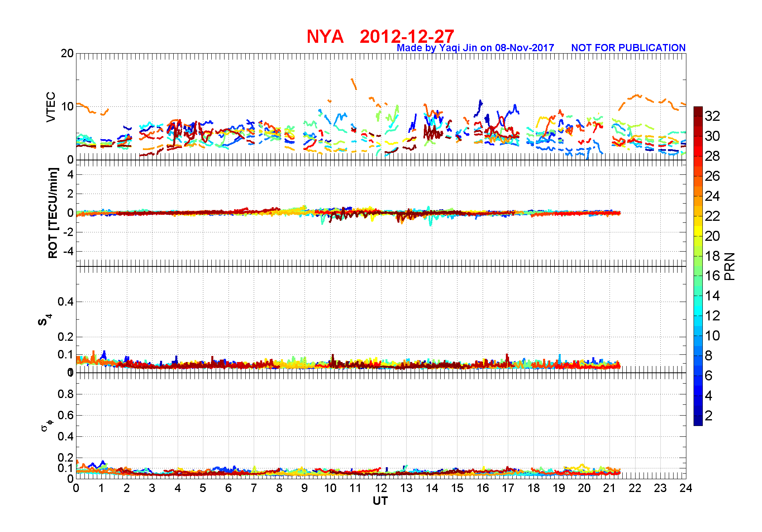Viewport: 762px width, 532px height.
Task: Select hour '17' on the UT x-axis
Action: (x=508, y=488)
